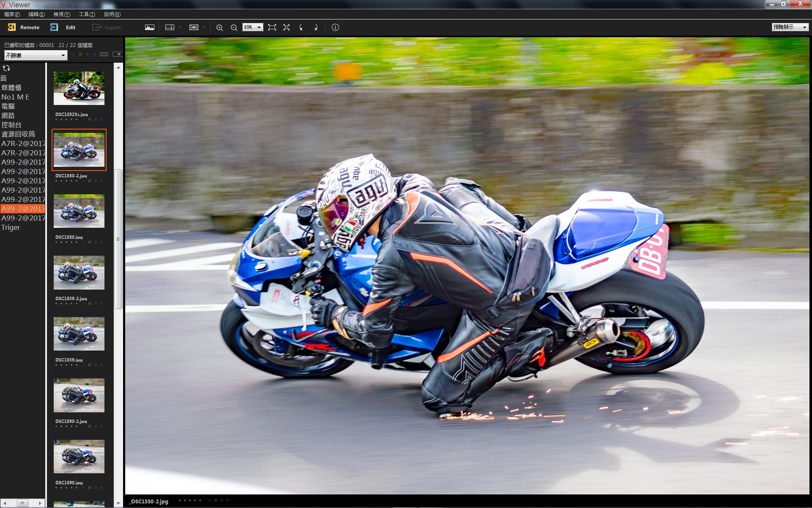
Task: Open the 說明(H) menu
Action: point(112,14)
